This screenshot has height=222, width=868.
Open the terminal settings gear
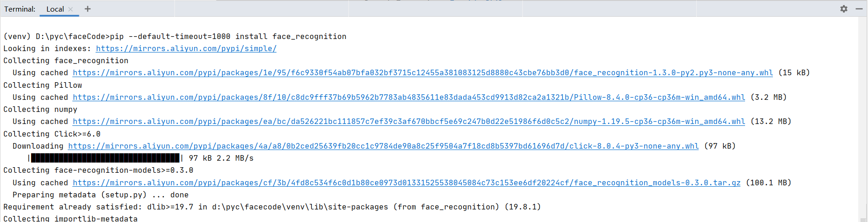(x=844, y=9)
